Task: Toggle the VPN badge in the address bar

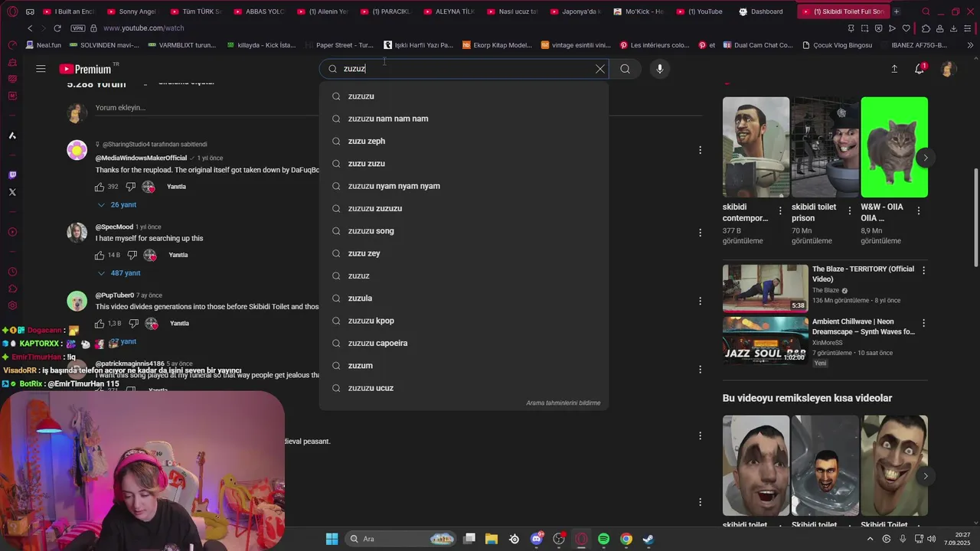Action: 77,28
